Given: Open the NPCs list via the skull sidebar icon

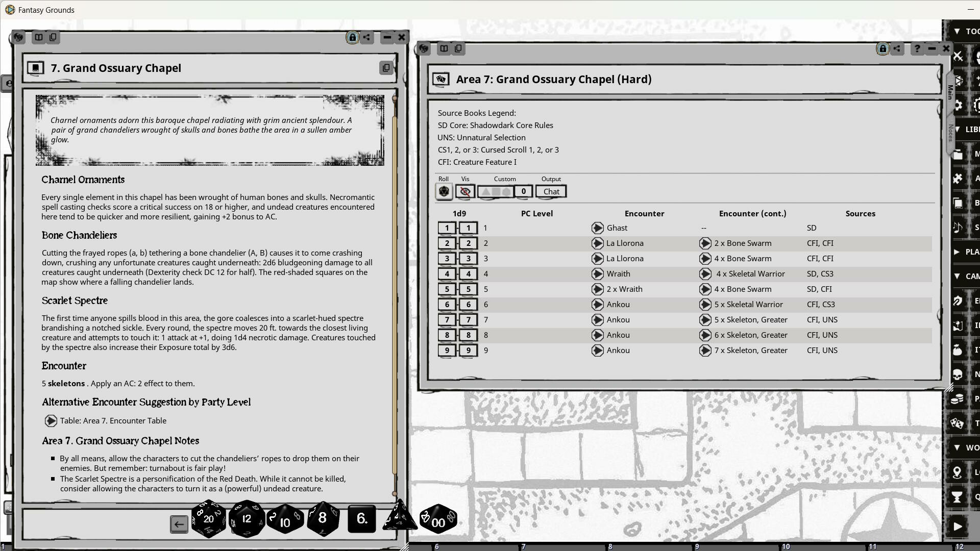Looking at the screenshot, I should (958, 373).
